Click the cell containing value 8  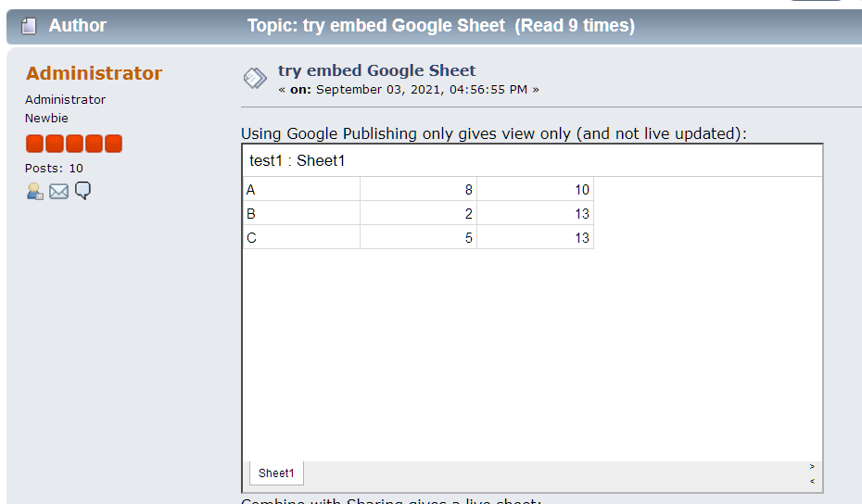[x=418, y=189]
